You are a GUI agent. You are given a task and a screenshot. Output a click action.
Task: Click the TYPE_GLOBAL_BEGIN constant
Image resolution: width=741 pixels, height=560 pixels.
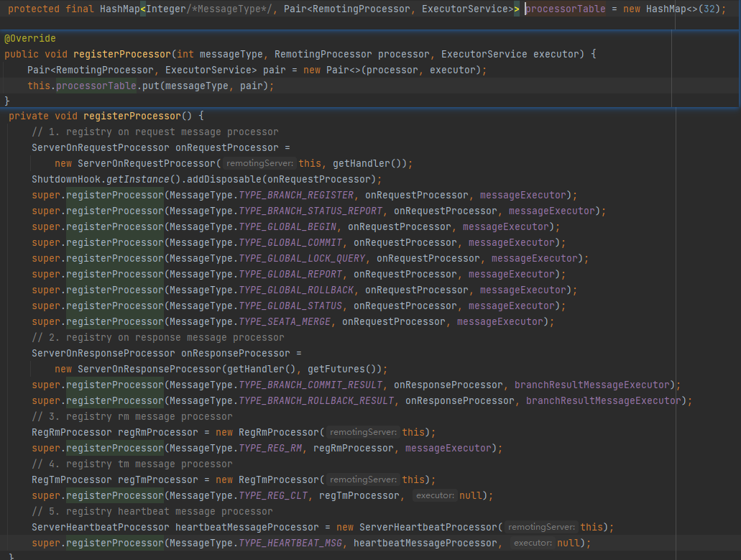(287, 227)
